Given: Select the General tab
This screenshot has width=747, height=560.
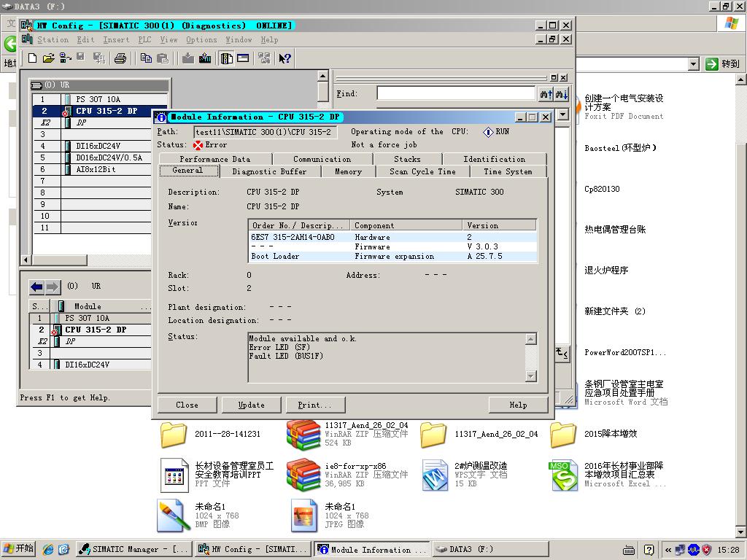Looking at the screenshot, I should 187,171.
